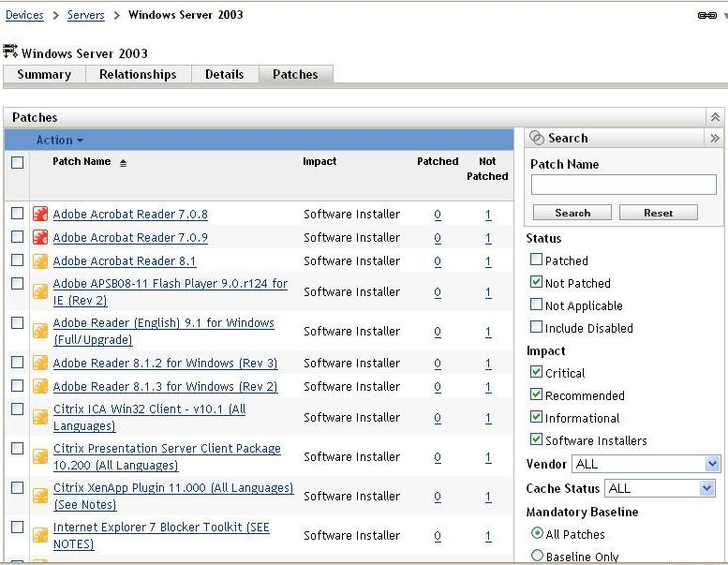This screenshot has width=728, height=565.
Task: Open Internet Explorer 7 Blocker Toolkit link
Action: point(161,535)
